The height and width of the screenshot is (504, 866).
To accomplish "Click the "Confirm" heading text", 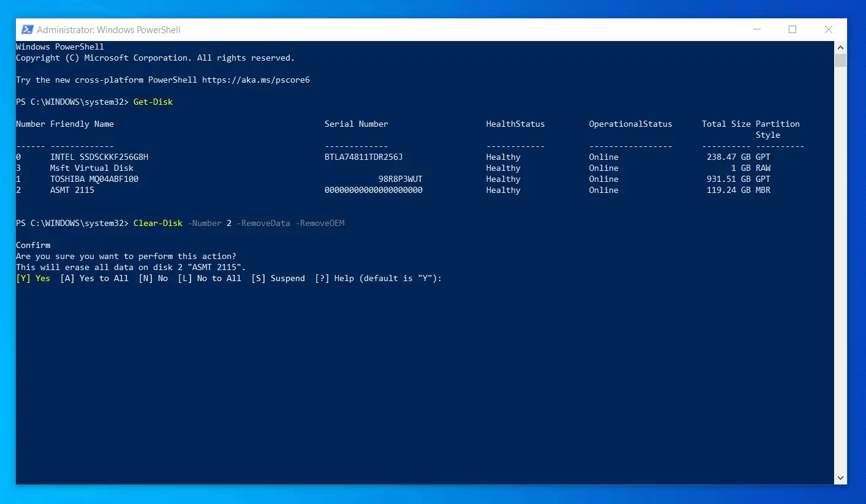I will coord(33,245).
